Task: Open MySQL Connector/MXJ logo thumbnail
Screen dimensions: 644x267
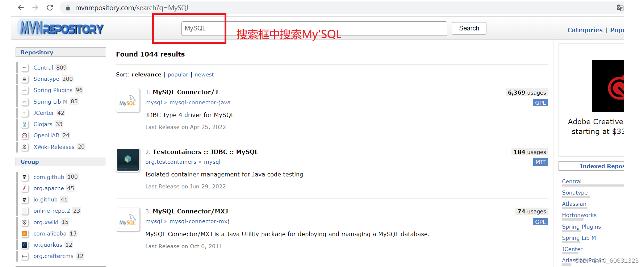Action: tap(128, 220)
